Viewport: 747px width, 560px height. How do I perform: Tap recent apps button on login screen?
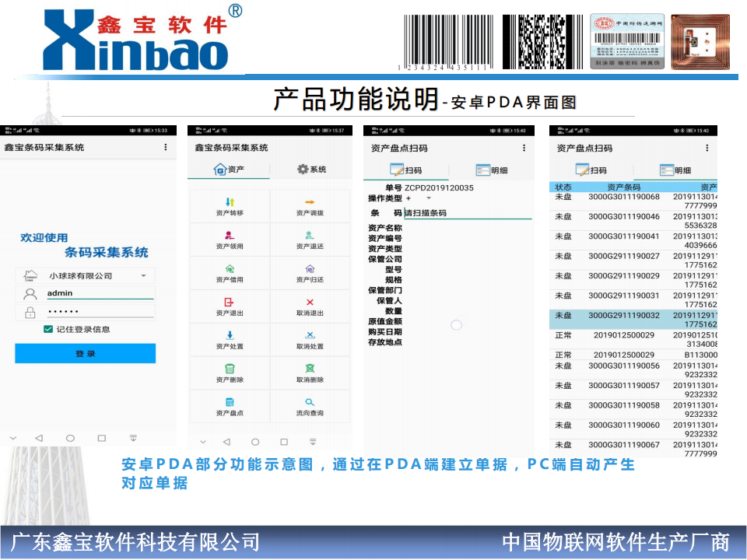[101, 438]
